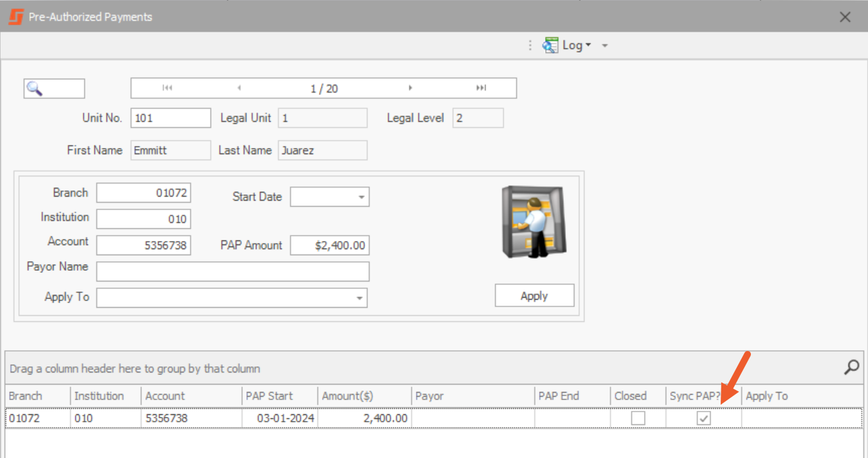Toggle the Closed checkbox in the grid row
The height and width of the screenshot is (458, 868).
638,418
